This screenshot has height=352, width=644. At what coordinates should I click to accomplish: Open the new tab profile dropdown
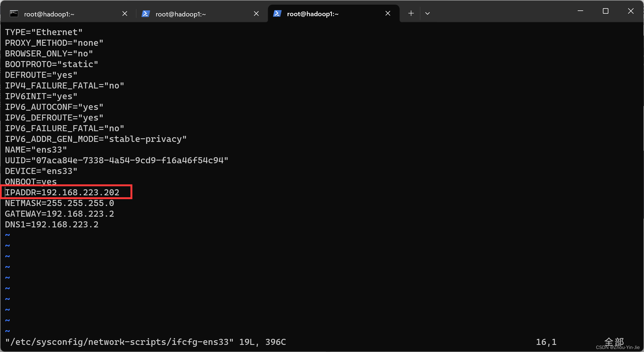(x=428, y=13)
